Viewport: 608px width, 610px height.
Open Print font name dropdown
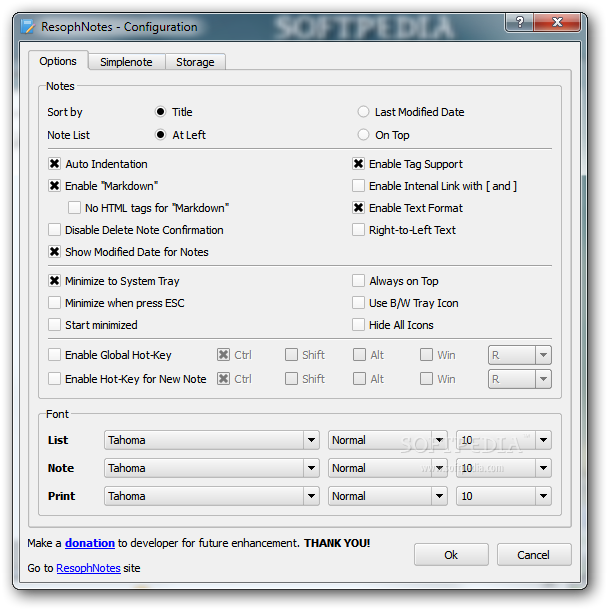click(x=212, y=496)
